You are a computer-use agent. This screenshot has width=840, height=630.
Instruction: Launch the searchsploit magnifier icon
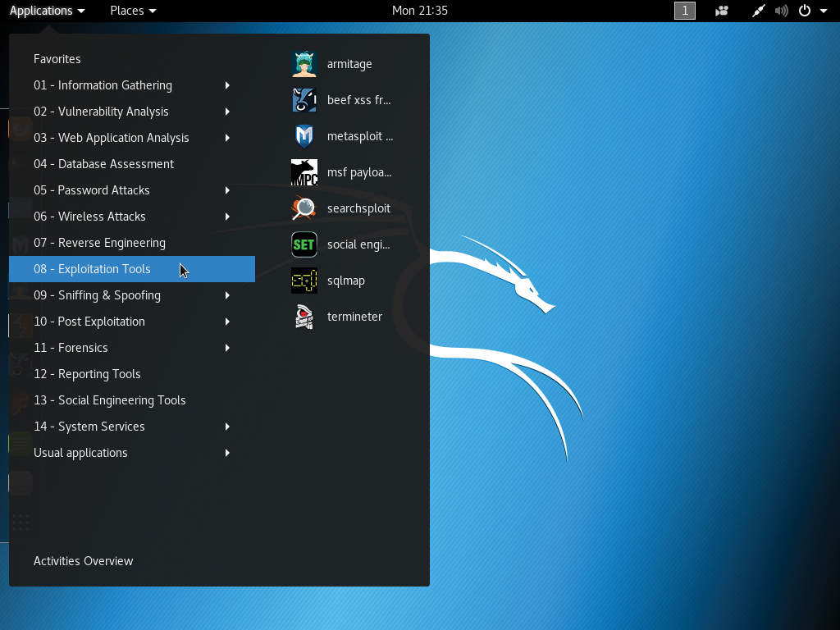(304, 208)
